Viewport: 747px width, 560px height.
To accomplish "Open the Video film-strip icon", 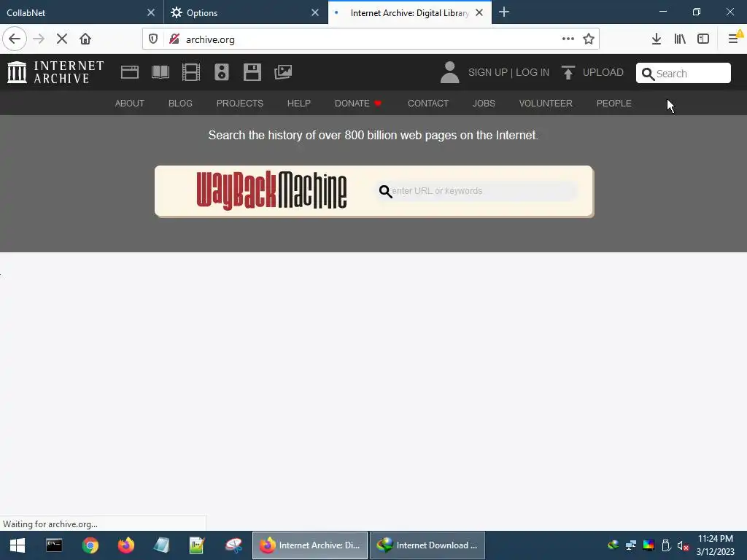I will (x=191, y=72).
